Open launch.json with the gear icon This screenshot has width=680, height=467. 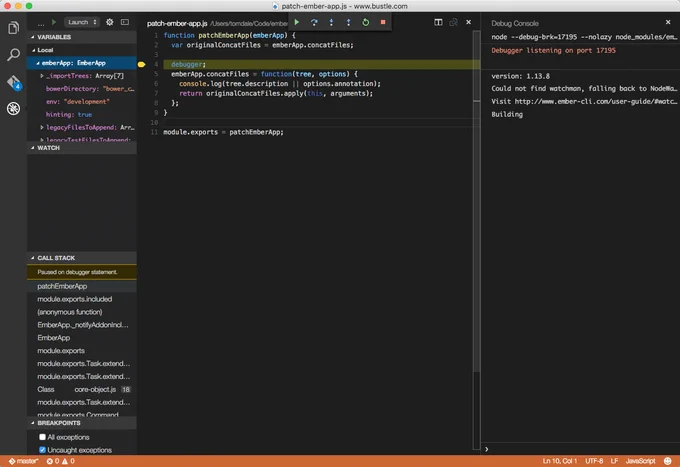110,22
